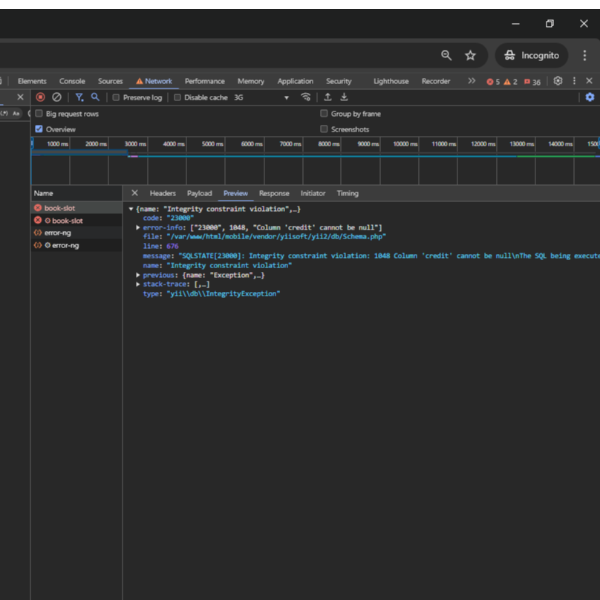Zoom icon in address bar

coord(446,55)
